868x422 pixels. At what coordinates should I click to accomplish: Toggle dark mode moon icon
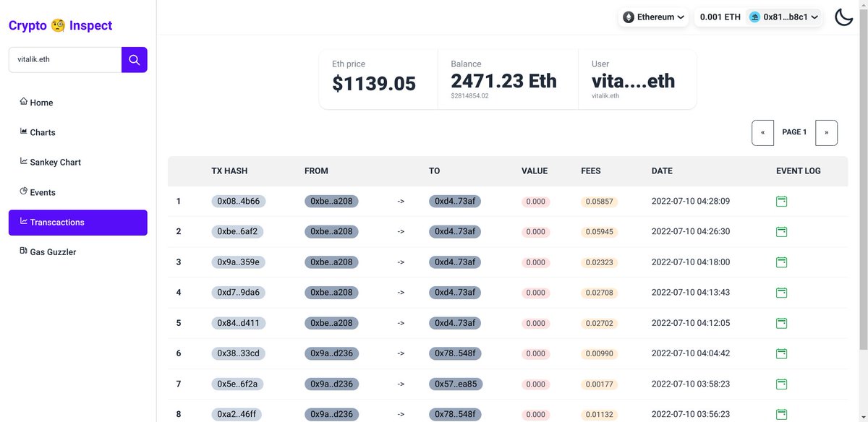click(x=844, y=17)
